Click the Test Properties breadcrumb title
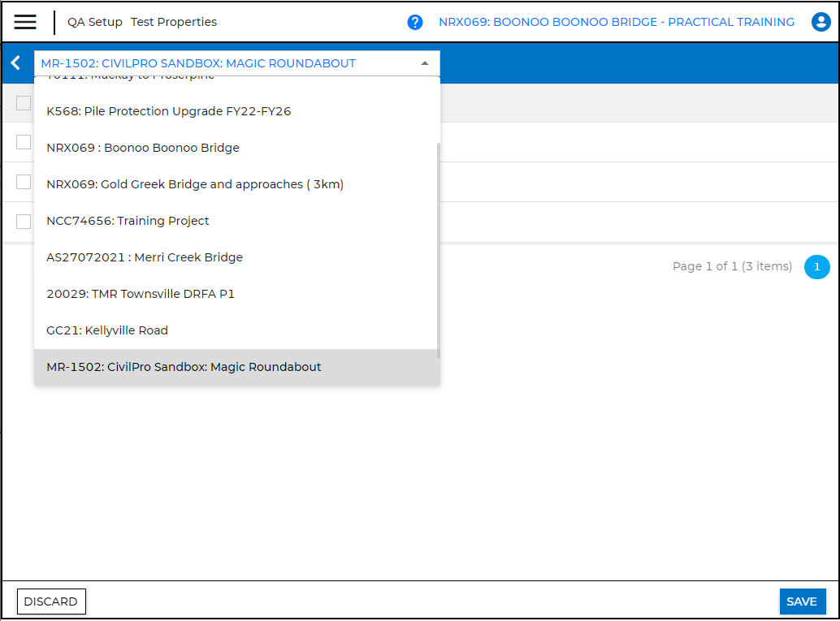This screenshot has width=840, height=621. tap(174, 22)
